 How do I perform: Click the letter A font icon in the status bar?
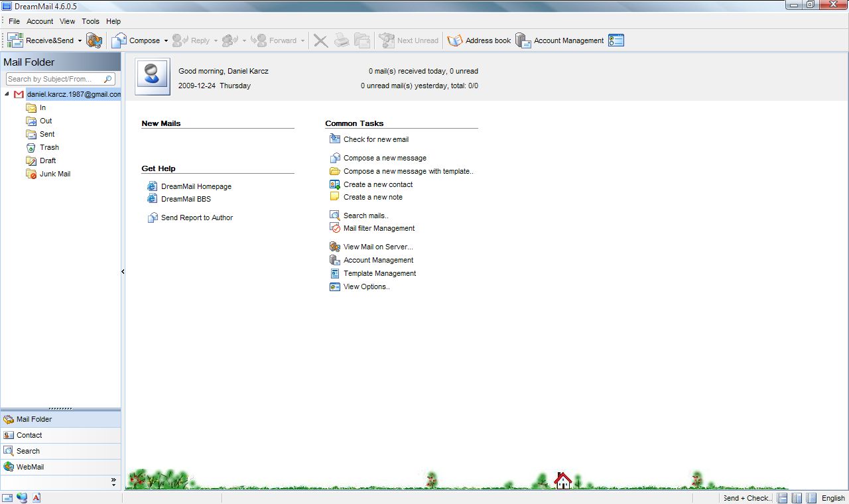[36, 498]
